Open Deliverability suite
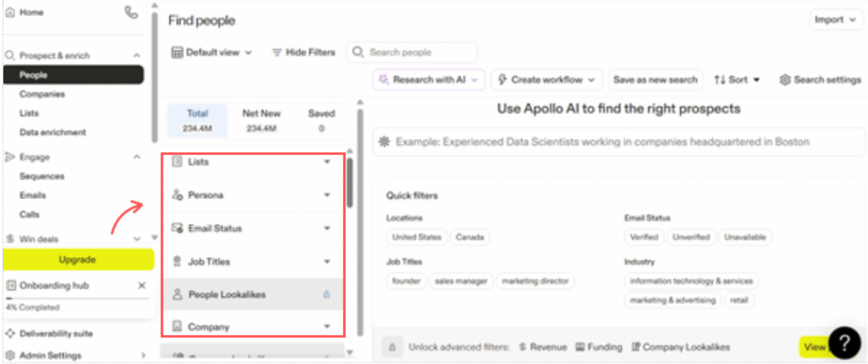 click(x=56, y=334)
